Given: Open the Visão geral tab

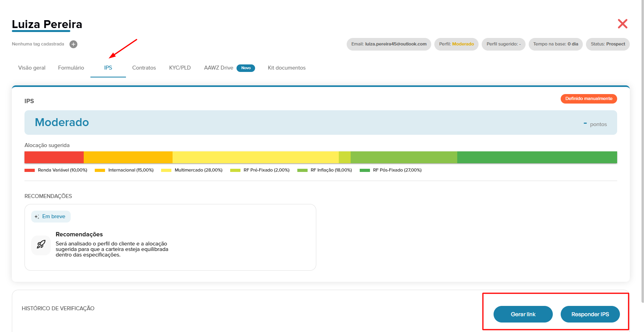Looking at the screenshot, I should tap(32, 68).
